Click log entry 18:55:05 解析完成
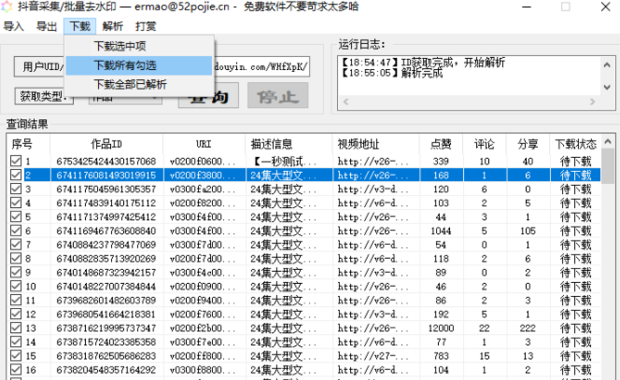The image size is (620, 380). pyautogui.click(x=392, y=73)
